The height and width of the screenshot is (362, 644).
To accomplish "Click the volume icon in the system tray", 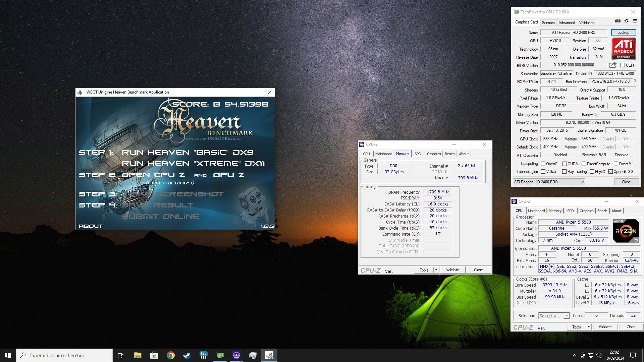I will click(598, 355).
